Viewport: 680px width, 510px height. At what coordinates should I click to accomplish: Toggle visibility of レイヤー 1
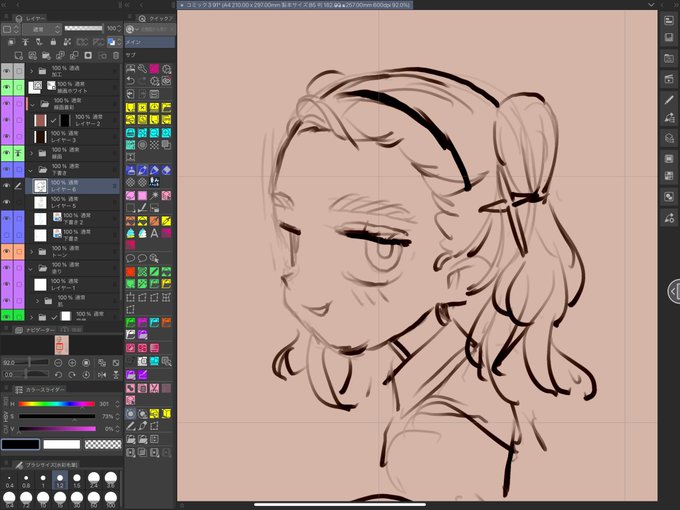click(7, 284)
